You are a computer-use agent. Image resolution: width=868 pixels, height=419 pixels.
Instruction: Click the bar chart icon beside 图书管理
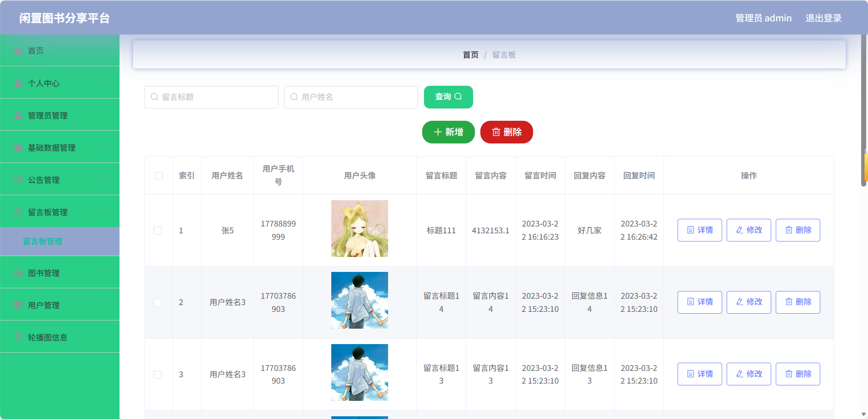[x=18, y=273]
